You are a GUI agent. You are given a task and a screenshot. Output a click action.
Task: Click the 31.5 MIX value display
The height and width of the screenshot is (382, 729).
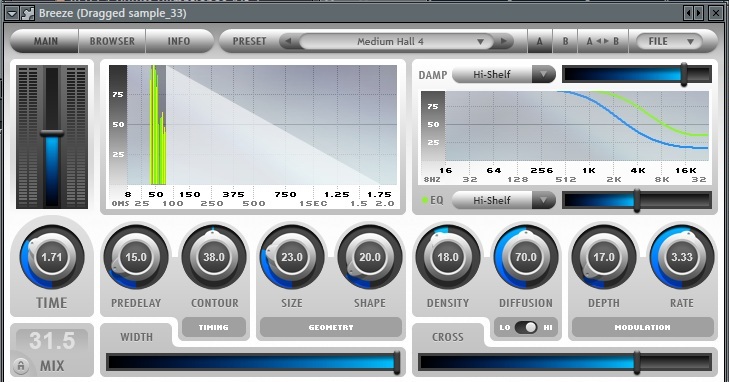pyautogui.click(x=52, y=341)
